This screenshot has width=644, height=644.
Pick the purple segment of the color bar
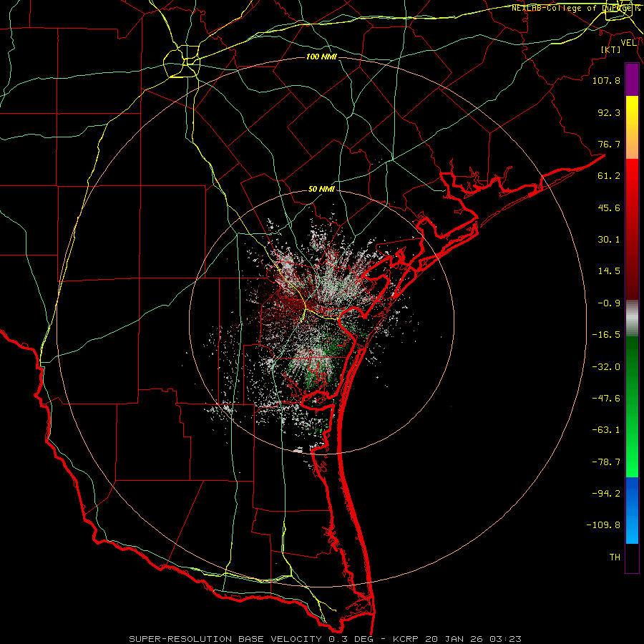click(x=632, y=80)
